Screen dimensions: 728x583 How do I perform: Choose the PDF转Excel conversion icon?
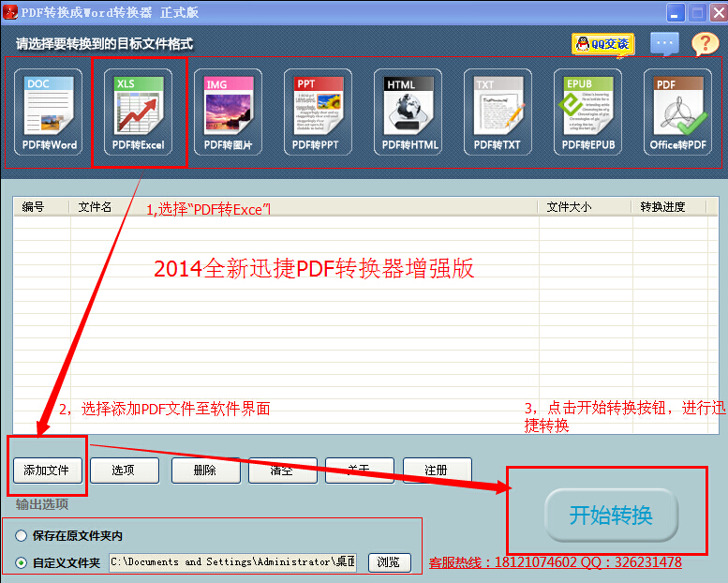pos(139,112)
